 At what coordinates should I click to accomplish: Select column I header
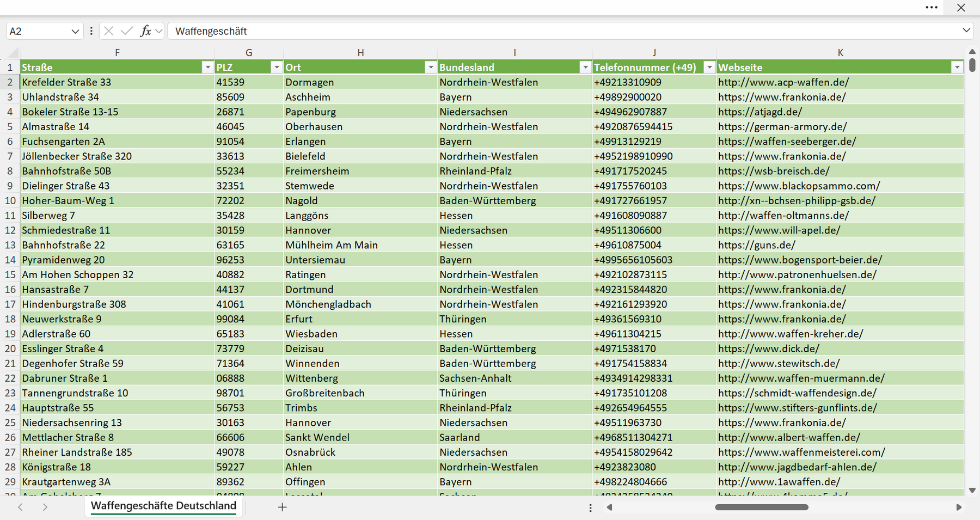point(514,53)
